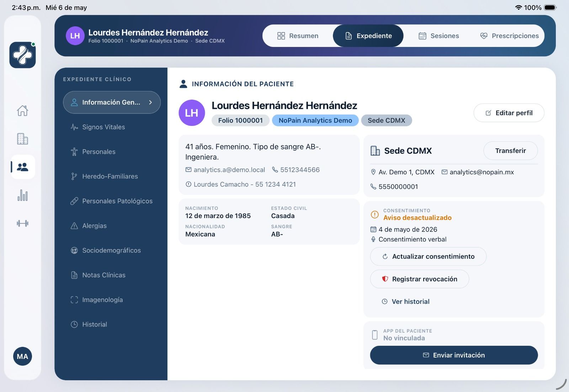This screenshot has height=392, width=569.
Task: Click the NoPain Analytics Demo badge
Action: (x=315, y=121)
